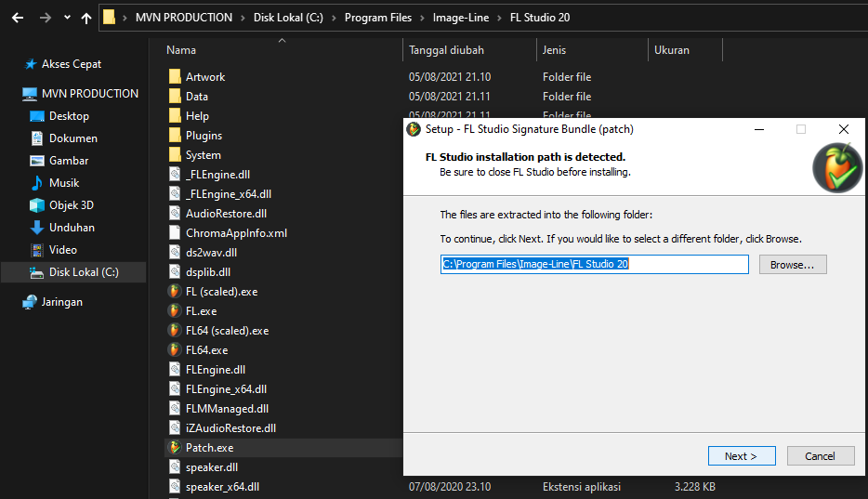Viewport: 868px width, 499px height.
Task: Sort by Jenis column header
Action: (x=554, y=50)
